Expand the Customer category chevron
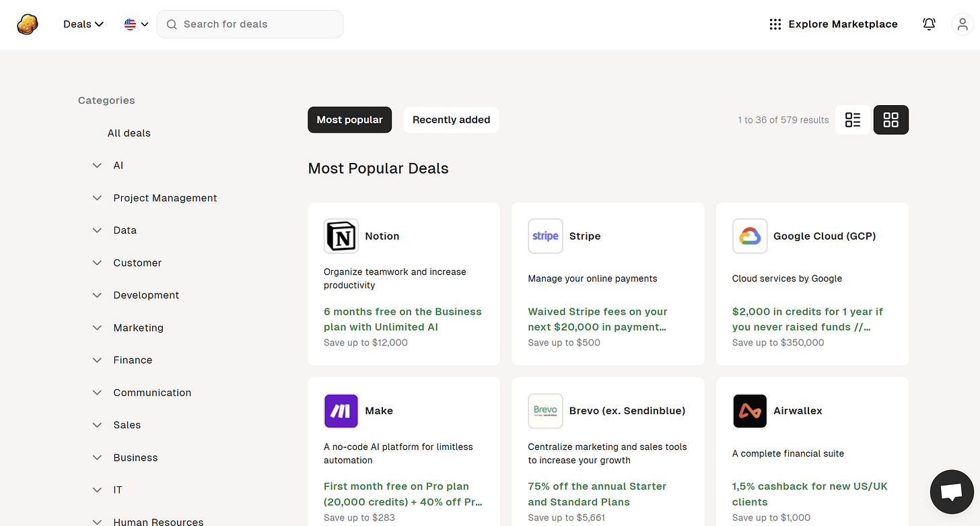This screenshot has height=526, width=980. (x=97, y=263)
